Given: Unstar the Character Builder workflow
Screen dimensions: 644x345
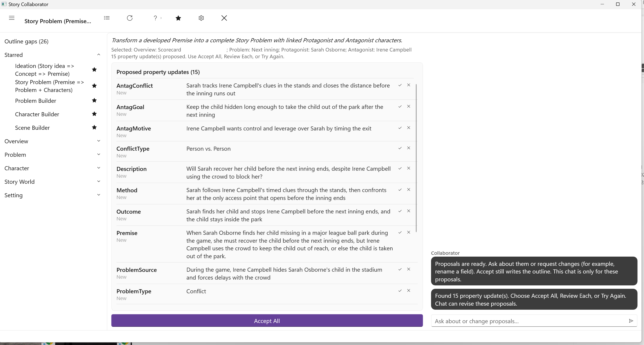Looking at the screenshot, I should pos(94,114).
